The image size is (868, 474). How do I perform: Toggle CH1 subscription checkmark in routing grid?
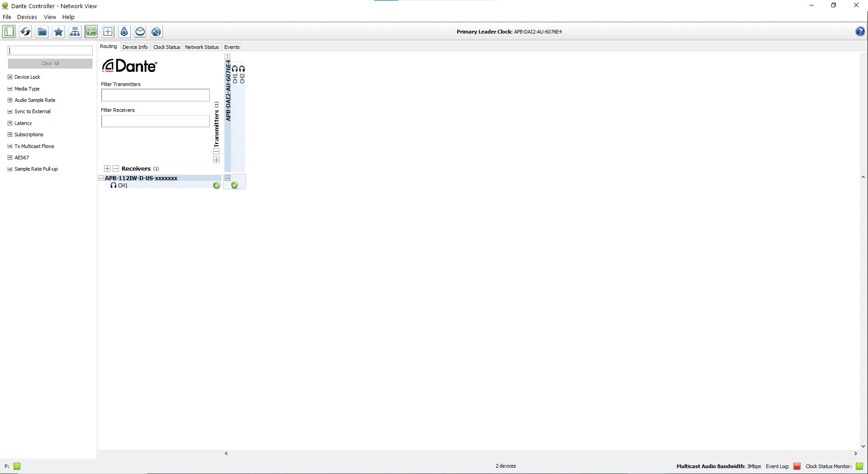point(234,185)
